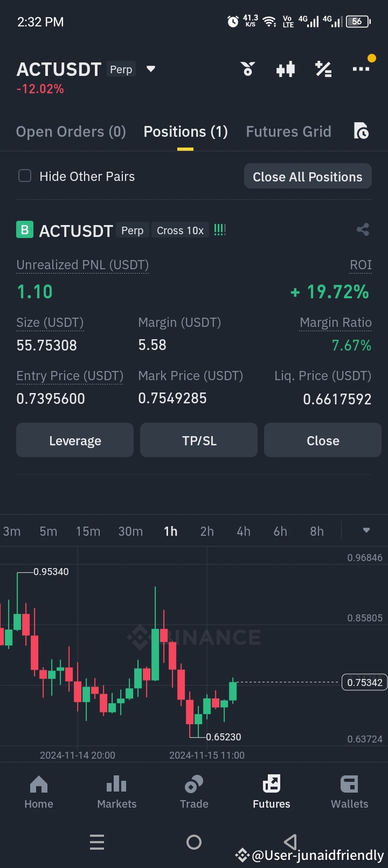Open the Futures Grid tab

(288, 132)
